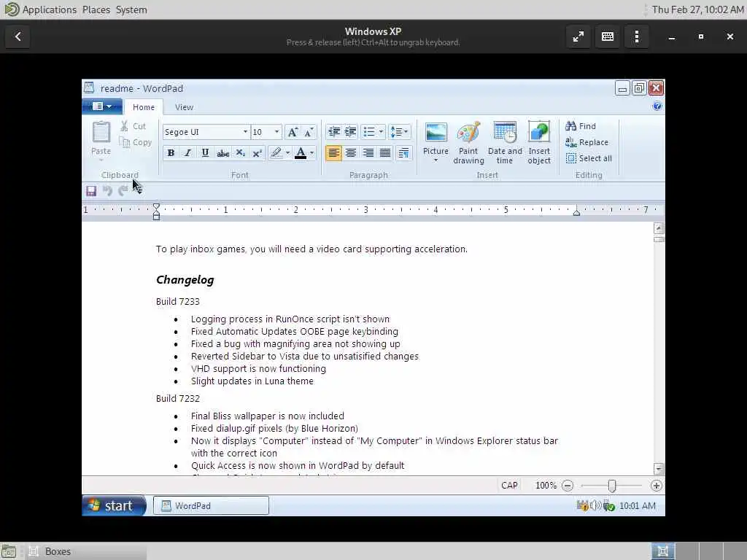The height and width of the screenshot is (560, 747).
Task: Open the Windows XP start menu
Action: pos(114,506)
